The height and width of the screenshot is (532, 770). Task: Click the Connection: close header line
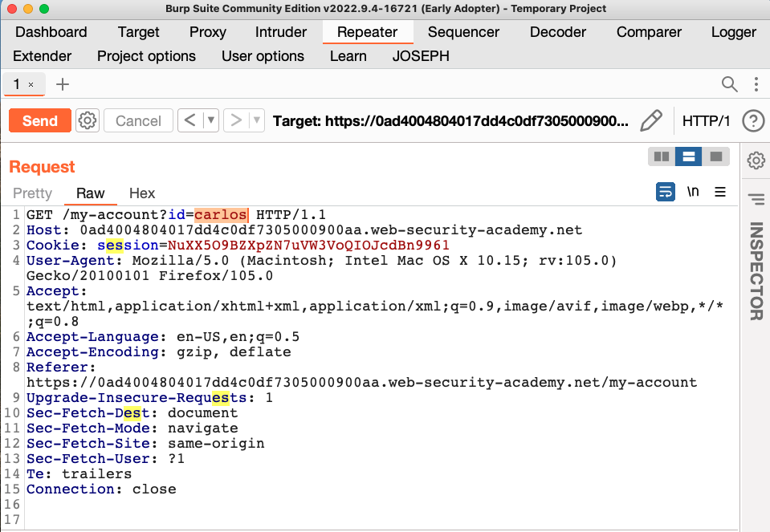(x=101, y=489)
